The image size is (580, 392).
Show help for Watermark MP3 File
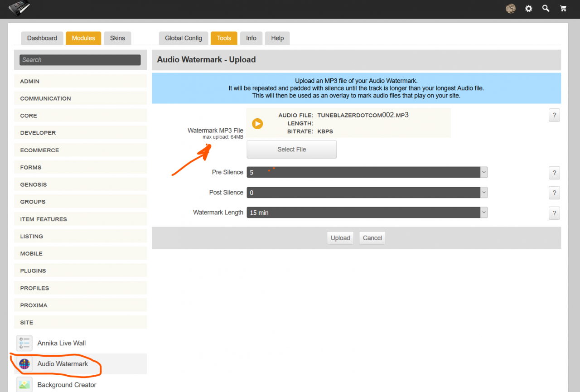(554, 115)
